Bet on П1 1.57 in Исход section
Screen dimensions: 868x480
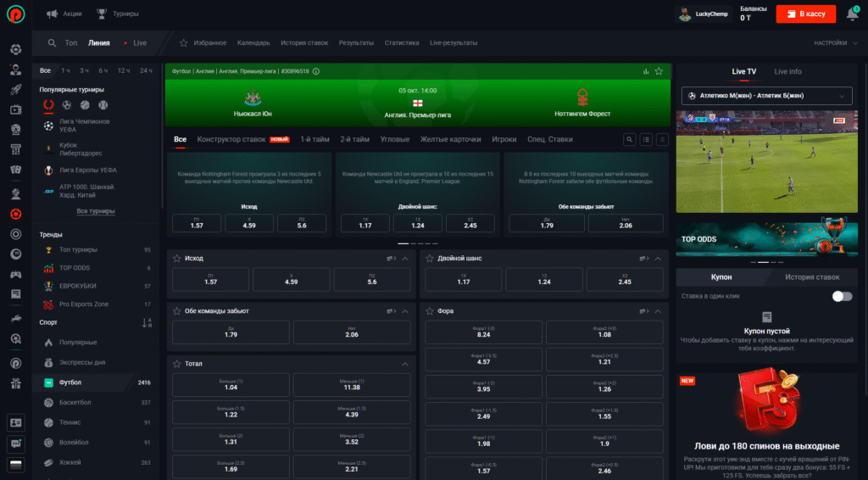pos(211,280)
